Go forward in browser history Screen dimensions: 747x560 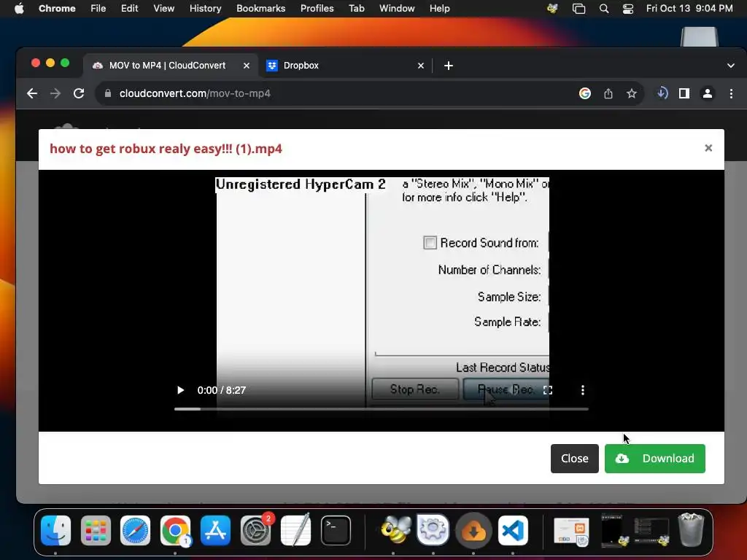(55, 93)
